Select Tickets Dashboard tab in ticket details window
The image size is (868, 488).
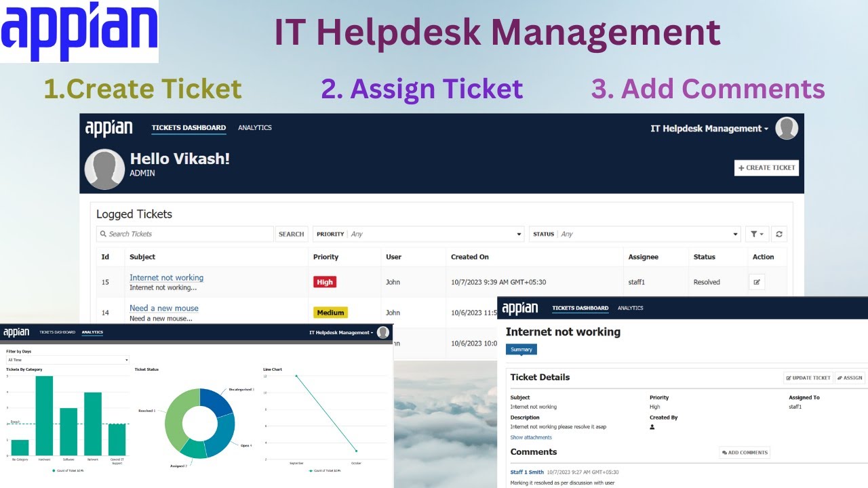point(580,308)
